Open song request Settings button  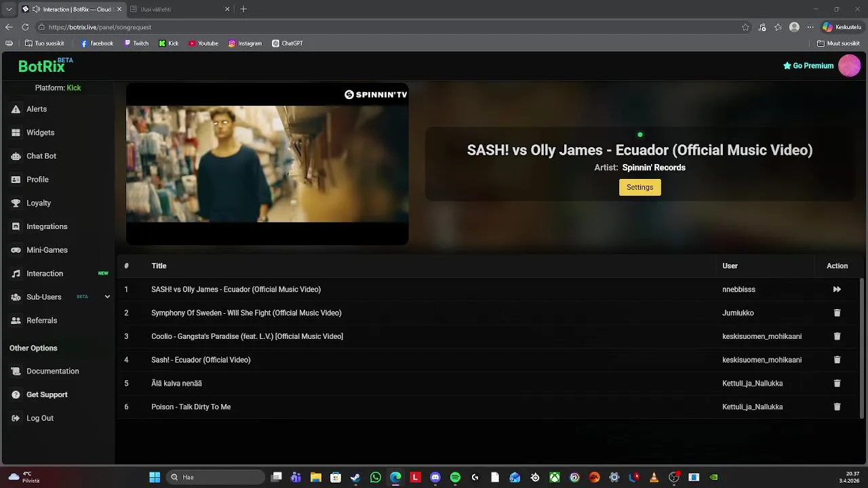coord(639,187)
